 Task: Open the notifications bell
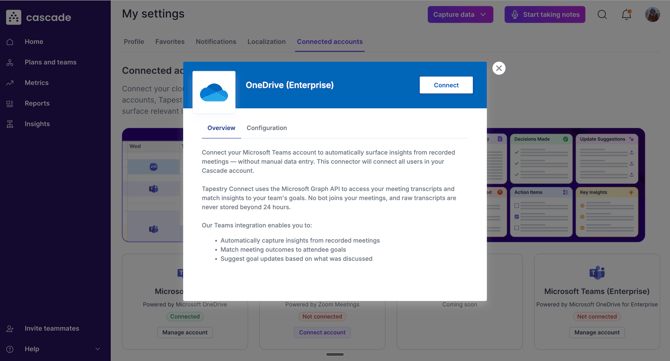[626, 15]
